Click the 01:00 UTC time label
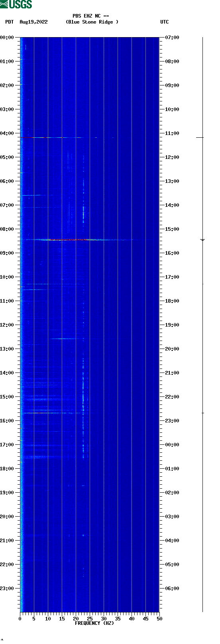Screen dimensions: 220x644 click(x=172, y=469)
